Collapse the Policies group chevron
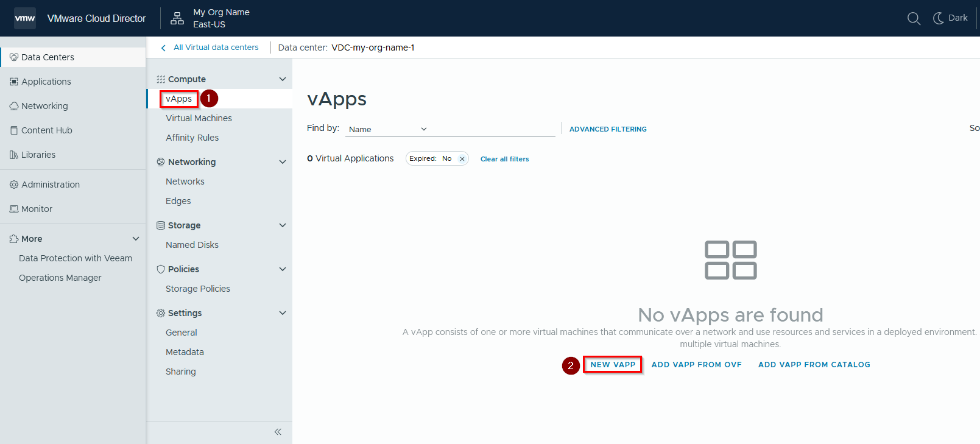The height and width of the screenshot is (444, 980). click(283, 269)
